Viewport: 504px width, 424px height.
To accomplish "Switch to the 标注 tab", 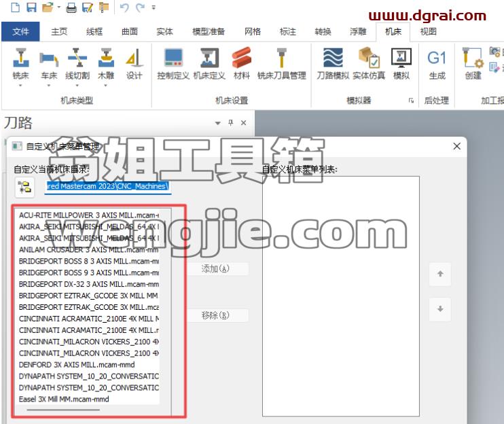I will tap(288, 31).
